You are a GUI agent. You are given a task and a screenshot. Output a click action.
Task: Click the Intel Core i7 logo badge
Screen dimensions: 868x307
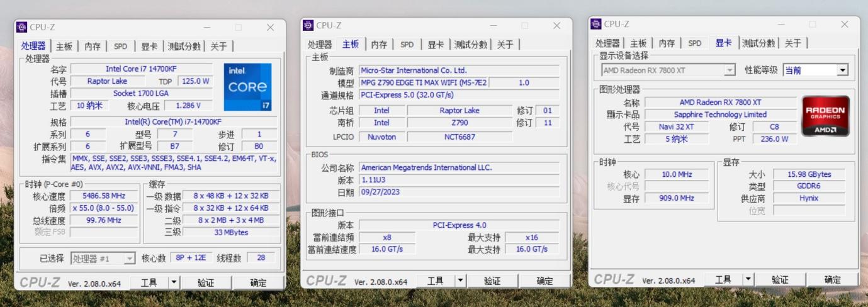247,87
